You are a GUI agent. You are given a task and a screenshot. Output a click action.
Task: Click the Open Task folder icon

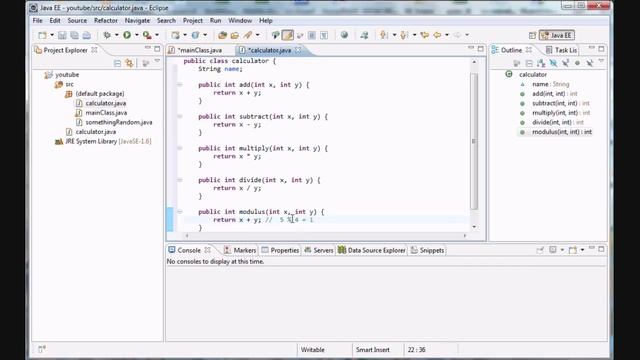pos(235,35)
